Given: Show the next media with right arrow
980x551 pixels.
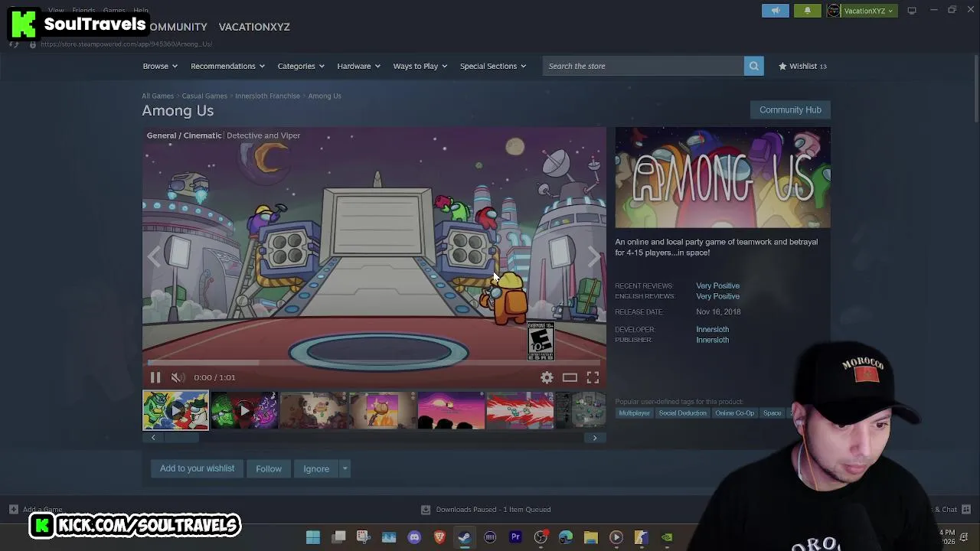Looking at the screenshot, I should tap(594, 258).
